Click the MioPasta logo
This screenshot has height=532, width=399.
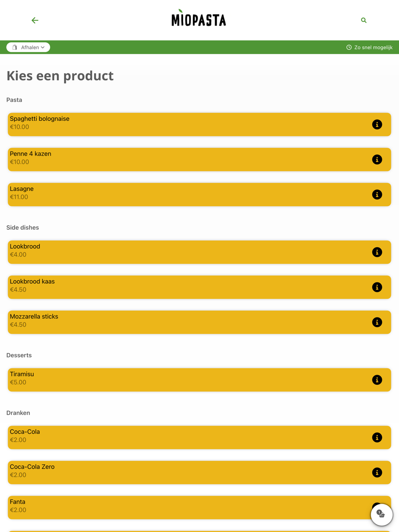(199, 19)
